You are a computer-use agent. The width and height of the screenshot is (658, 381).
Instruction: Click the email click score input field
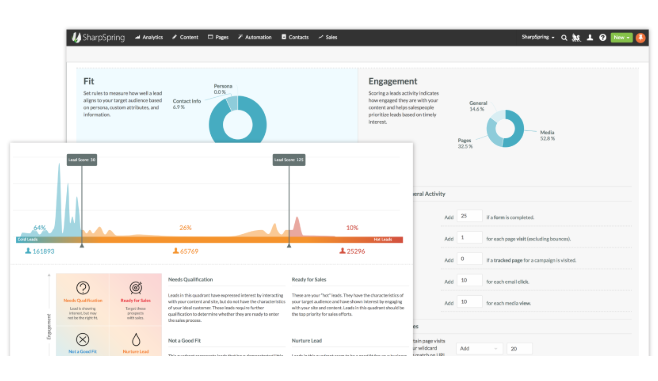[x=469, y=280]
